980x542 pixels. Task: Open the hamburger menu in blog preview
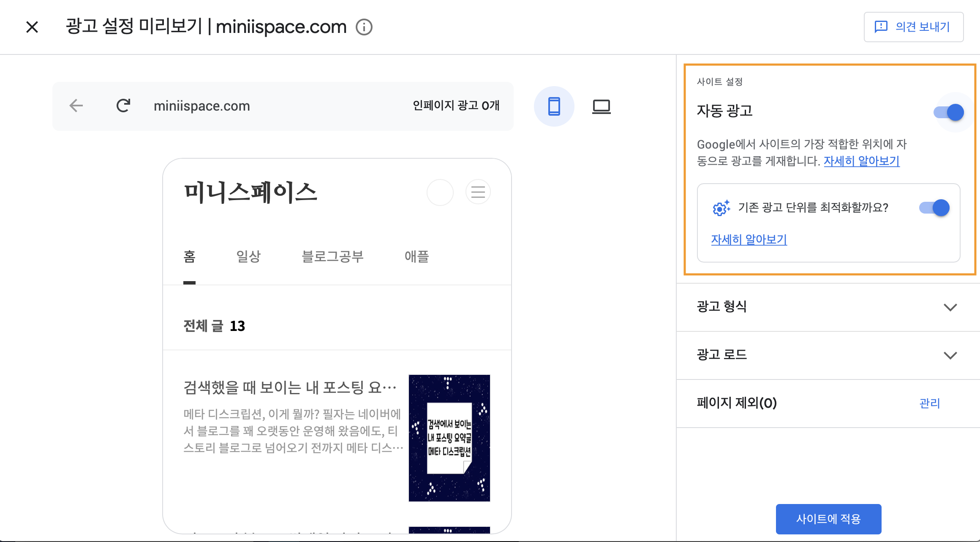tap(478, 192)
